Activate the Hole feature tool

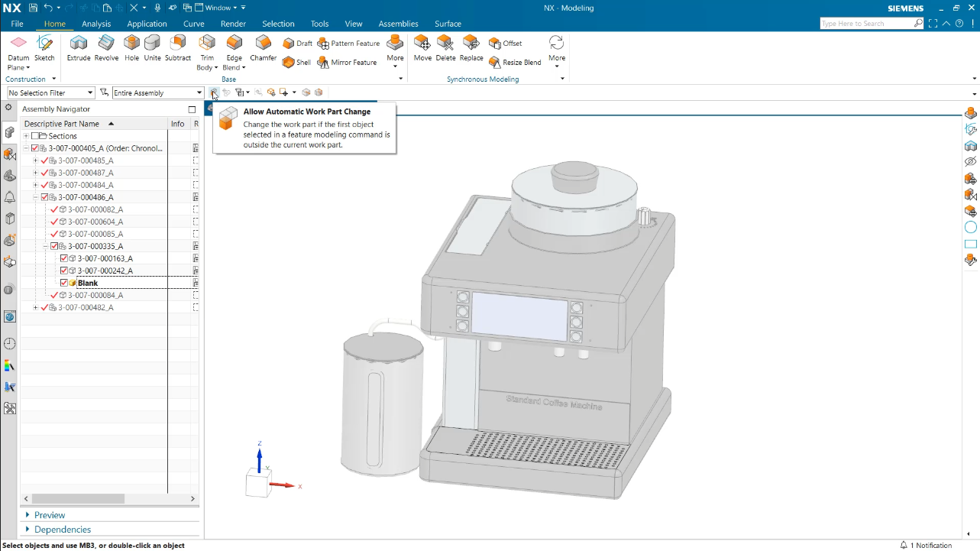(131, 47)
